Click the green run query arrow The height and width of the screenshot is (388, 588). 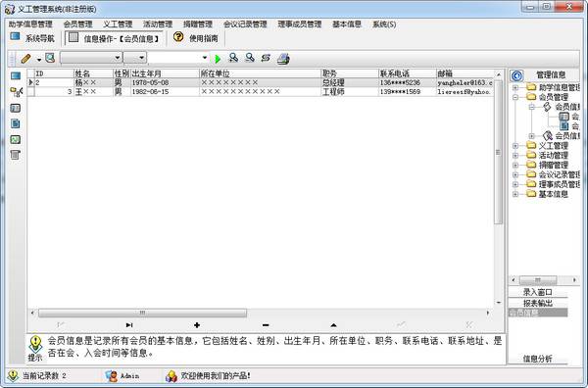pyautogui.click(x=218, y=59)
